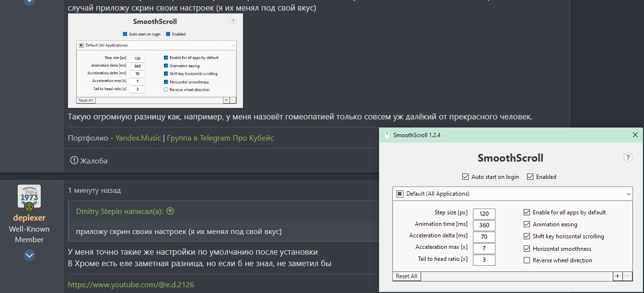Image resolution: width=644 pixels, height=293 pixels.
Task: Click the Animation time [ms] input field
Action: 484,225
